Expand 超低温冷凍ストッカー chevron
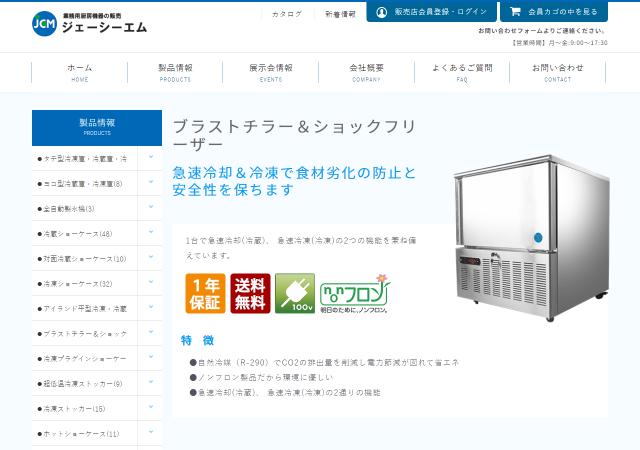The height and width of the screenshot is (450, 640). coord(151,382)
